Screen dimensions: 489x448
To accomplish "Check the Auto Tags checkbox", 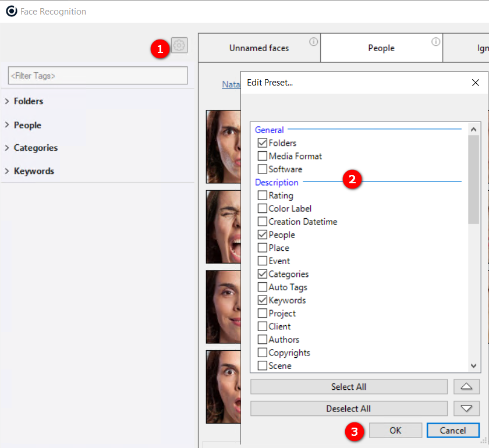I will click(x=263, y=287).
